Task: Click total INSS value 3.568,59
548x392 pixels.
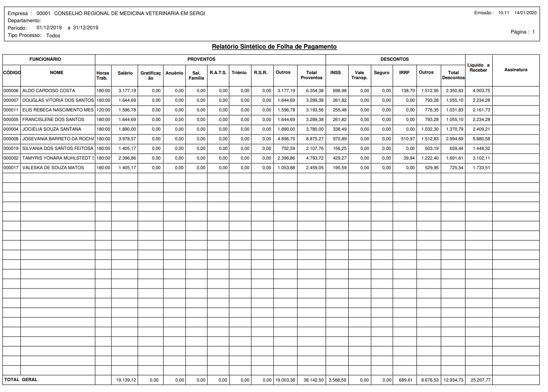Action: click(337, 380)
